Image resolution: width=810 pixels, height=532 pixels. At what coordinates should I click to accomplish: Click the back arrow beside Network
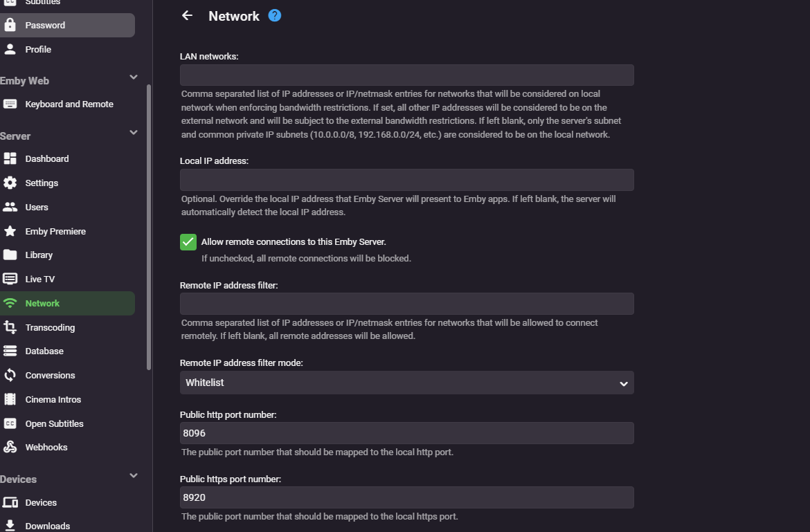pyautogui.click(x=187, y=15)
